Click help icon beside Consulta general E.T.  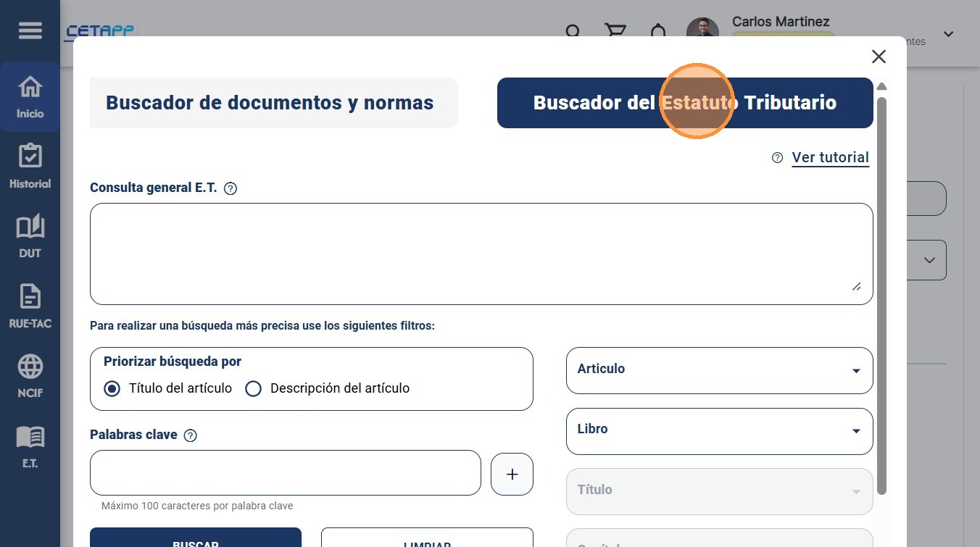point(231,188)
